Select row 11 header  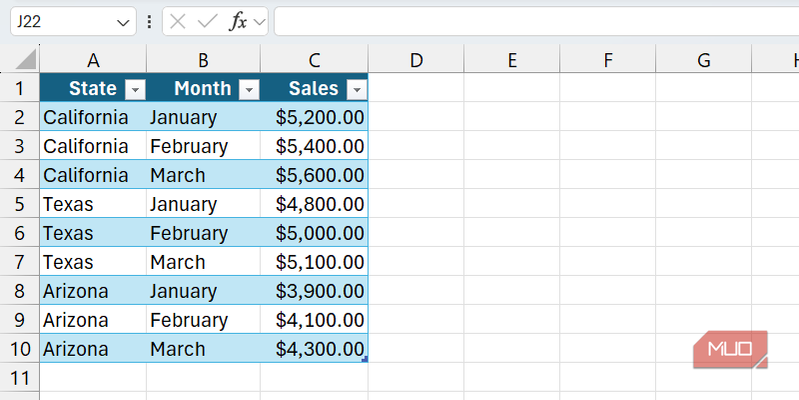coord(19,378)
